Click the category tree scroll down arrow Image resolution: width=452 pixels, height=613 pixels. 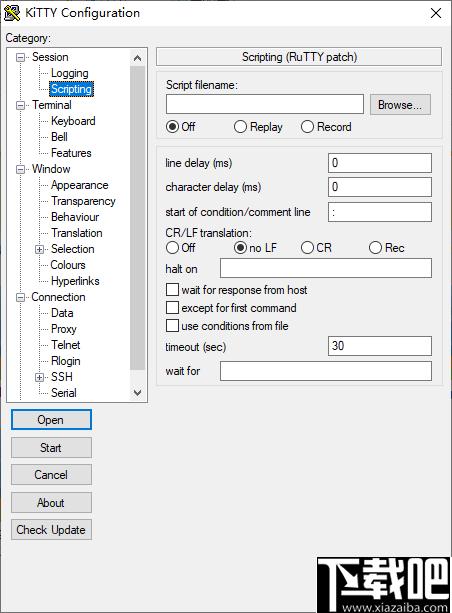pos(137,393)
